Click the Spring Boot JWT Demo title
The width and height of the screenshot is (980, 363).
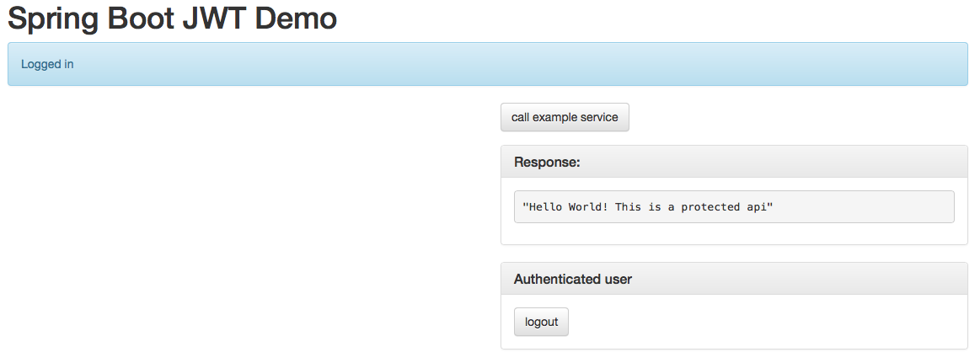(x=173, y=19)
